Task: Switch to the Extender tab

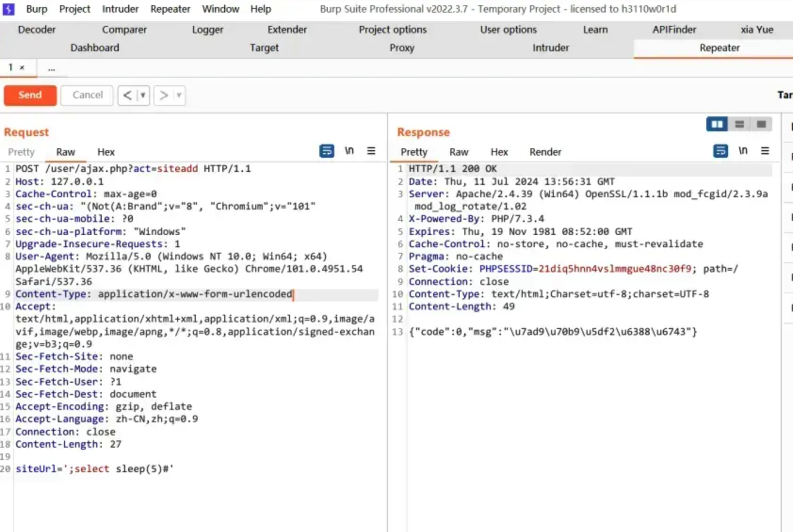Action: pyautogui.click(x=287, y=30)
